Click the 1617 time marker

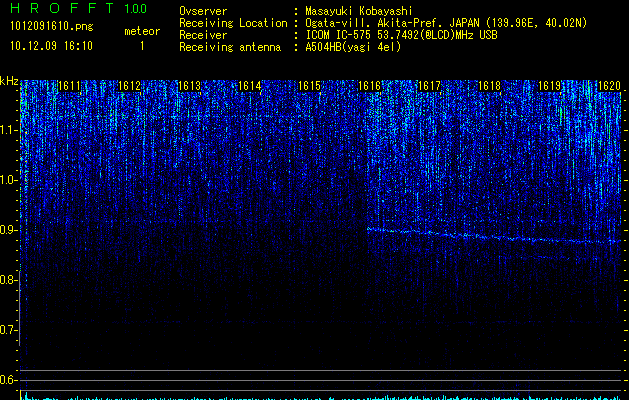(x=429, y=86)
